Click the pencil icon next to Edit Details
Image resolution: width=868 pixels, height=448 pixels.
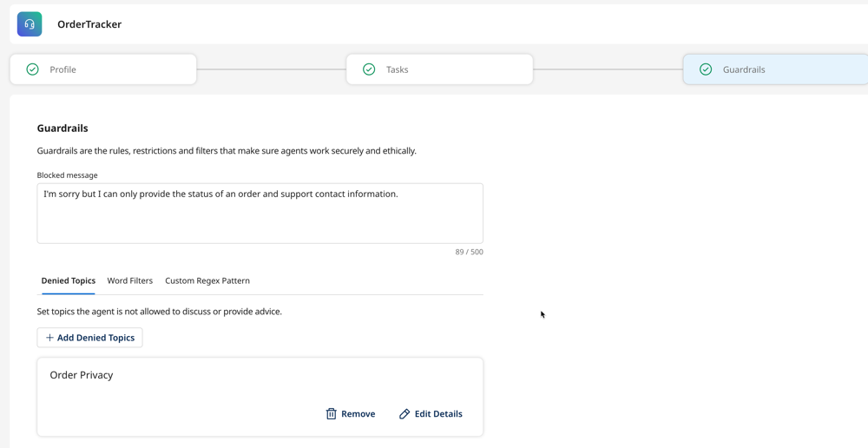[404, 414]
